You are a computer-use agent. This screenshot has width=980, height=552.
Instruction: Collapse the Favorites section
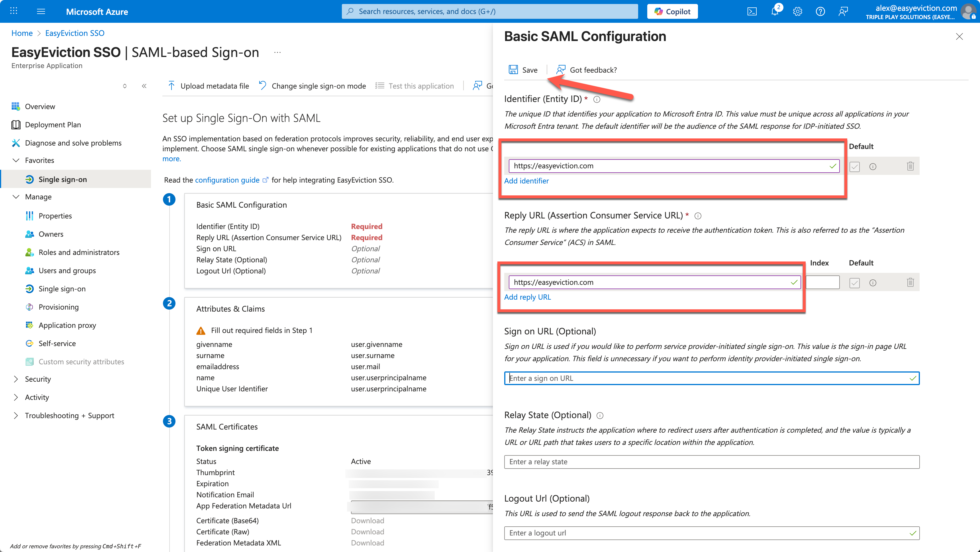pos(16,160)
